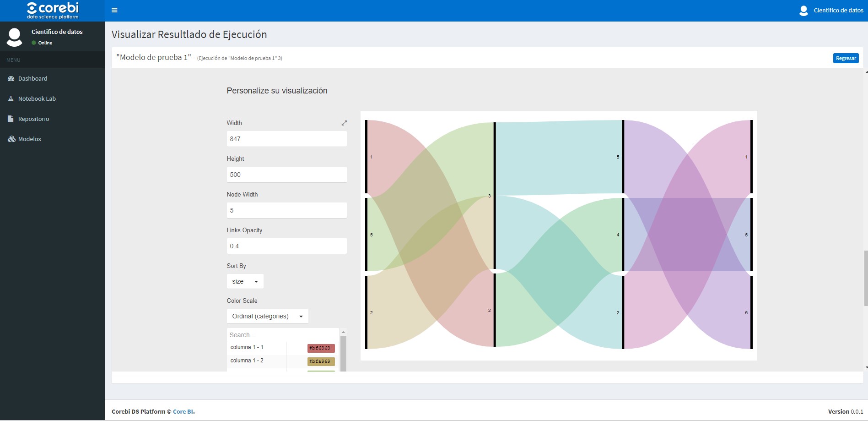Click the Regresar button
The height and width of the screenshot is (421, 868).
click(846, 58)
